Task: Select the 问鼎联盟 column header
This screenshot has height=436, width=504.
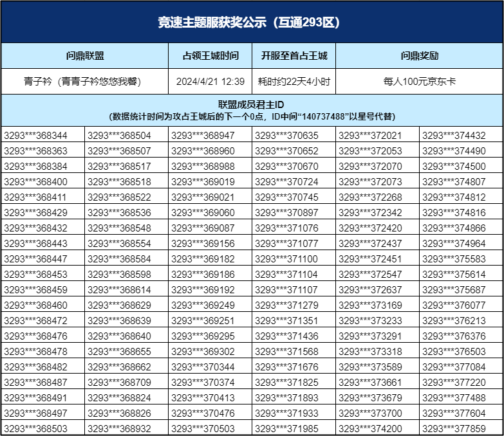Action: [x=84, y=56]
